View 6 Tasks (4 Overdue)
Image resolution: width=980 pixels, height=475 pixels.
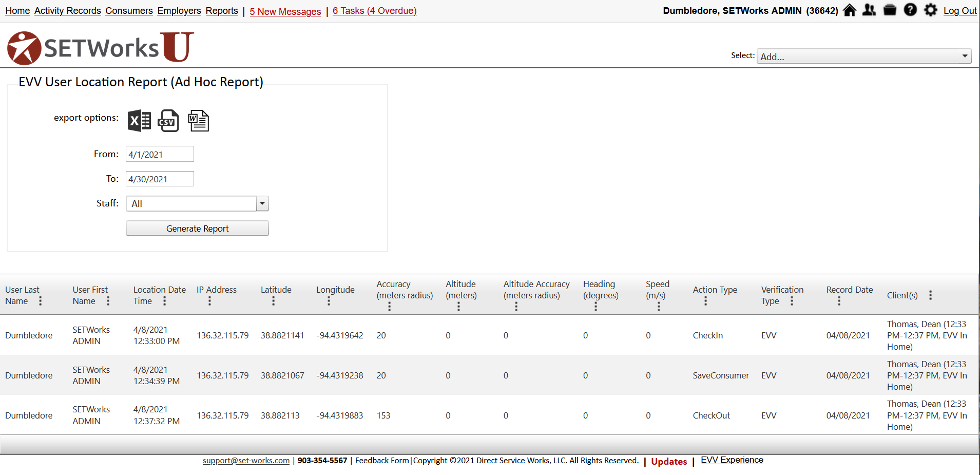tap(375, 11)
